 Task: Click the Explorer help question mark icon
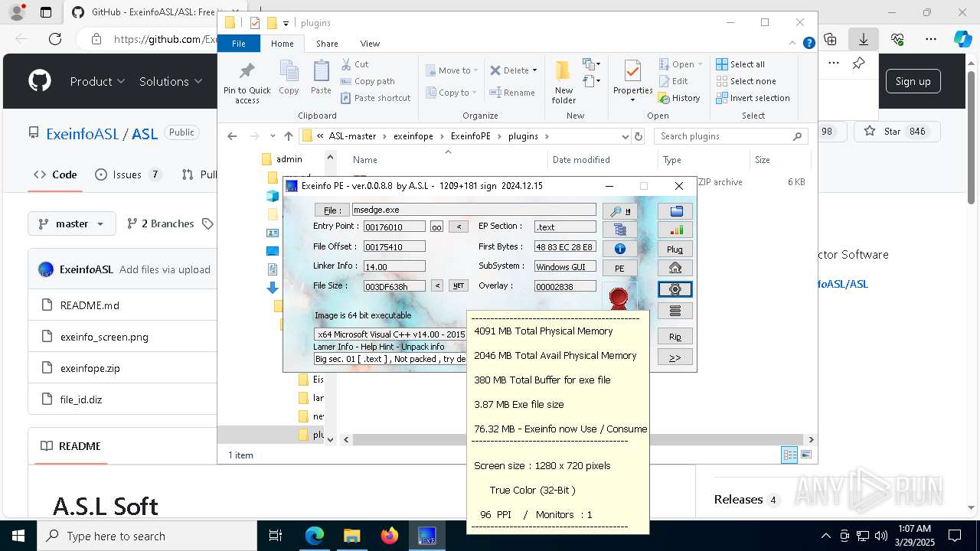[x=808, y=44]
